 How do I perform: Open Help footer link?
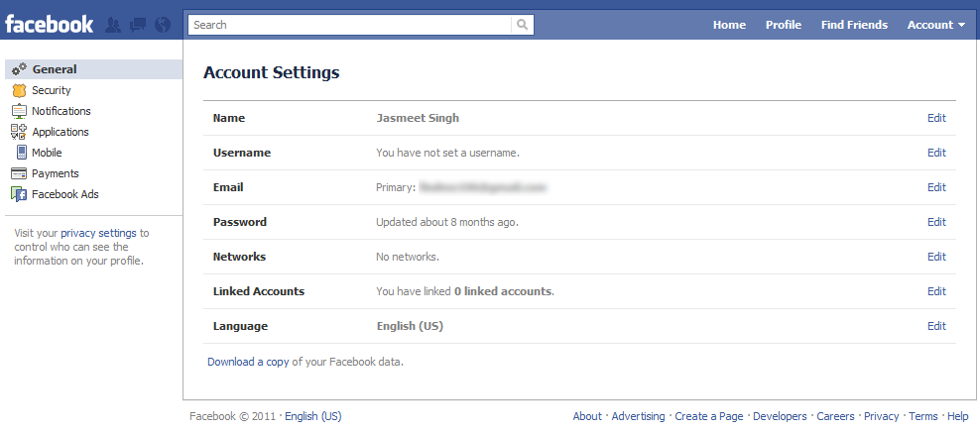point(958,416)
